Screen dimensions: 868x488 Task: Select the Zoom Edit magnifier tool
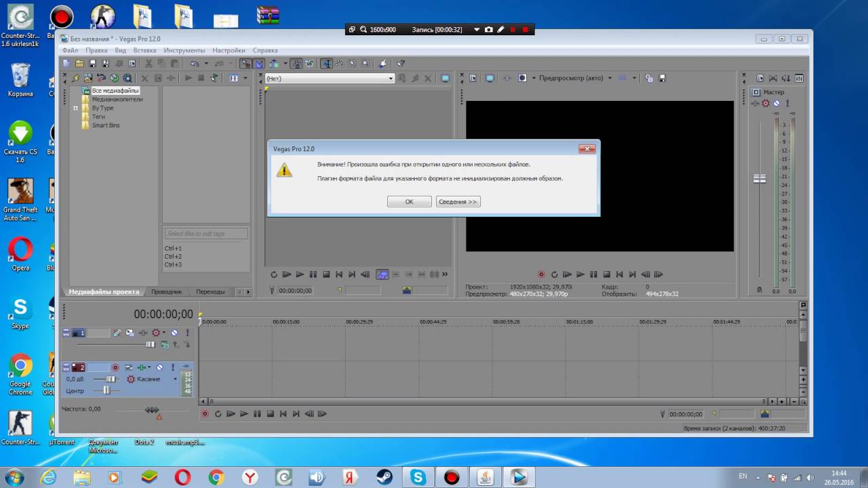(366, 63)
